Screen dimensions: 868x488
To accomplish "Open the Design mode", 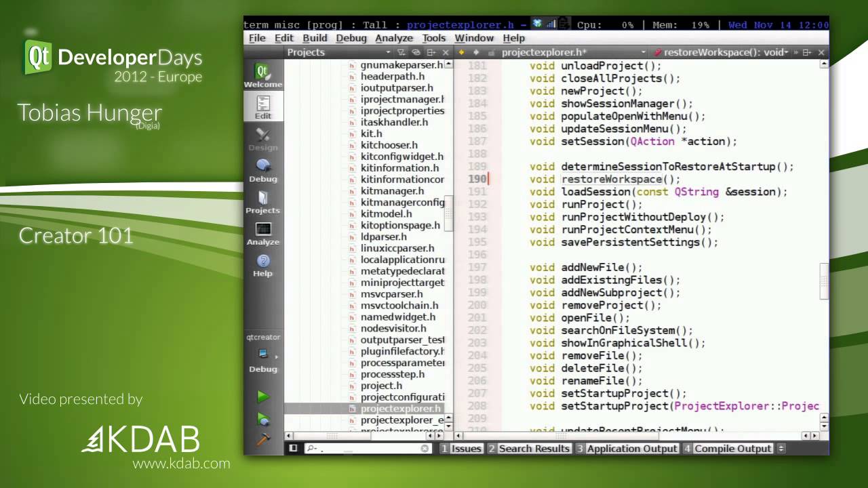I will [263, 139].
